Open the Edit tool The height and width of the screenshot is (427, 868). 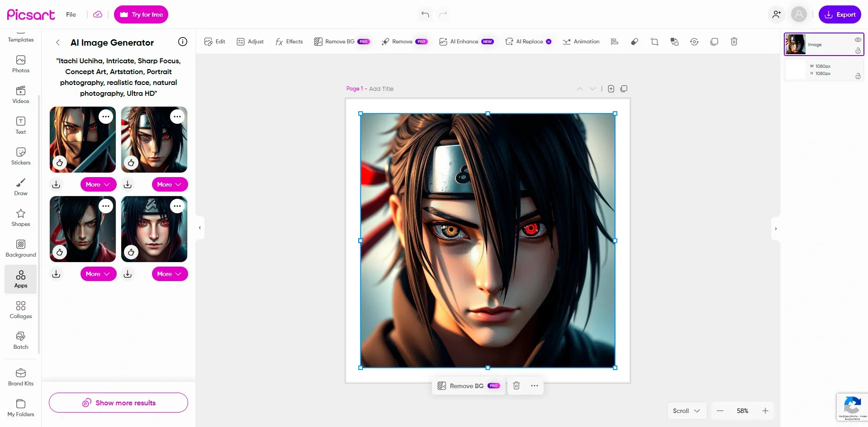click(x=214, y=42)
